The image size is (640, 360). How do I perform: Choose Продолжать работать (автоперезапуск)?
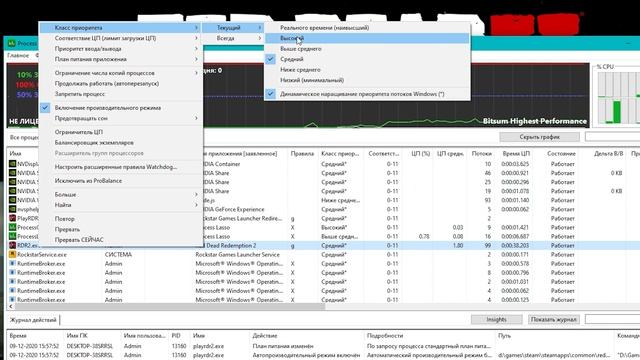coord(121,83)
